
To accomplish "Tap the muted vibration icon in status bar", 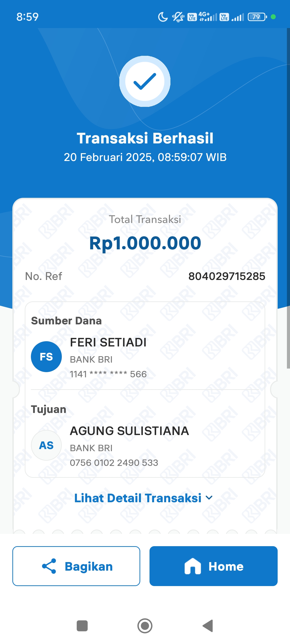I will [178, 17].
